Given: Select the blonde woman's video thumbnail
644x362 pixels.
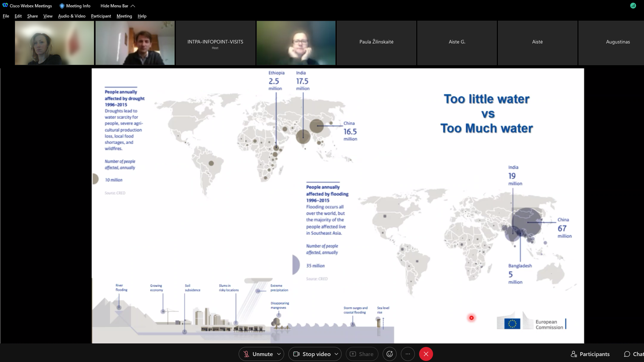Looking at the screenshot, I should [x=54, y=43].
